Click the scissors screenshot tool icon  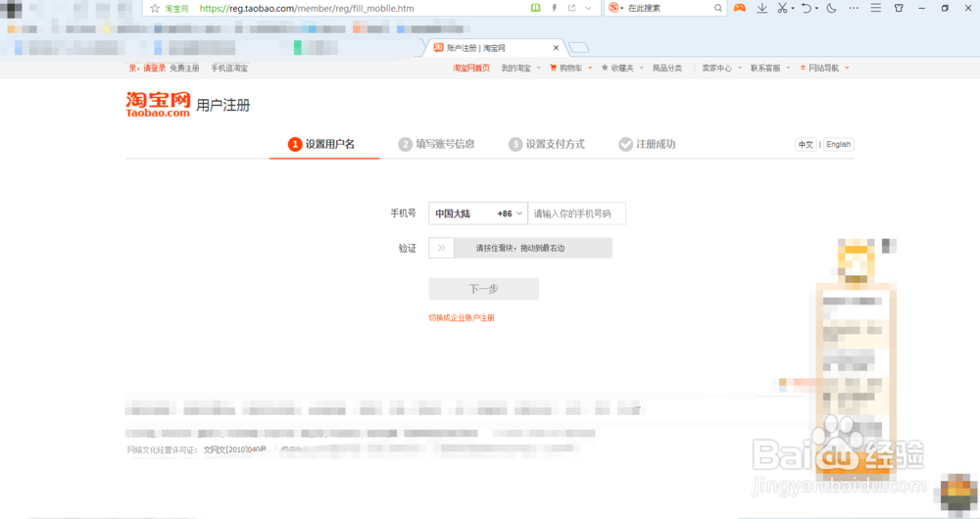(x=782, y=8)
